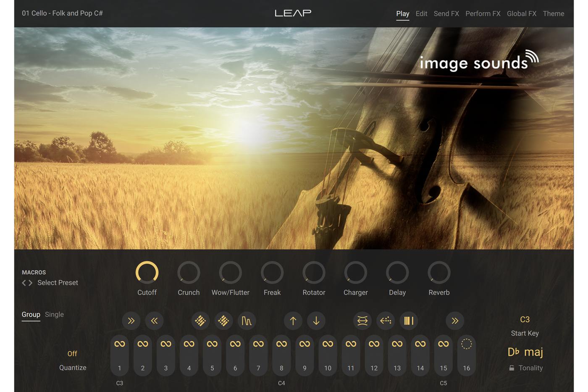Screen dimensions: 588x392
Task: Click the Wow/Flutter macro knob
Action: pyautogui.click(x=230, y=272)
